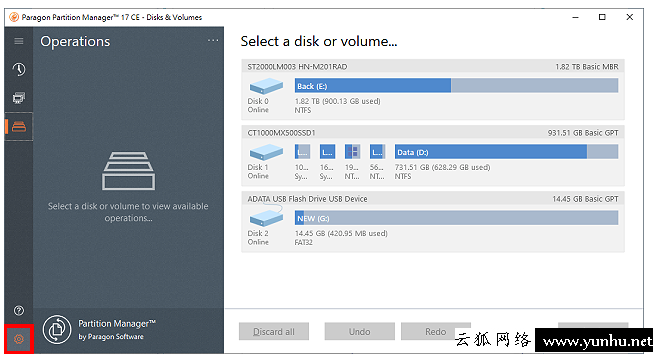Screen dimensions: 656x363
Task: Select the fourth 56 NTFS partition on Disk 1
Action: coord(377,152)
